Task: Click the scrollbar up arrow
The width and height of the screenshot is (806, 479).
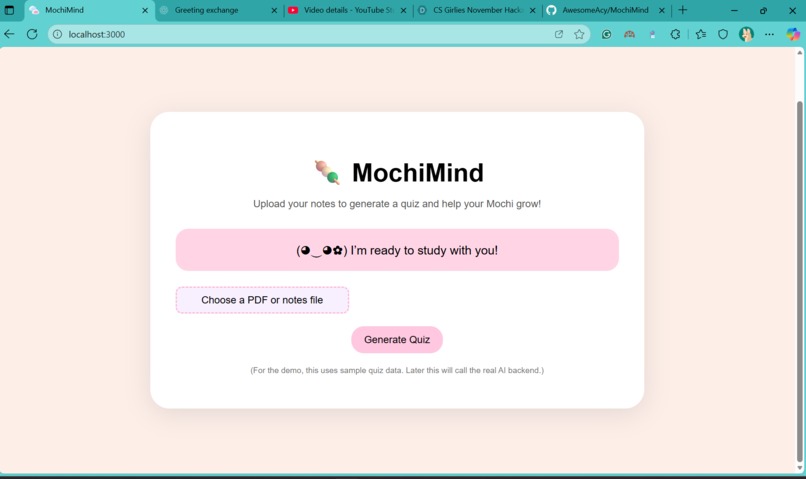Action: 799,53
